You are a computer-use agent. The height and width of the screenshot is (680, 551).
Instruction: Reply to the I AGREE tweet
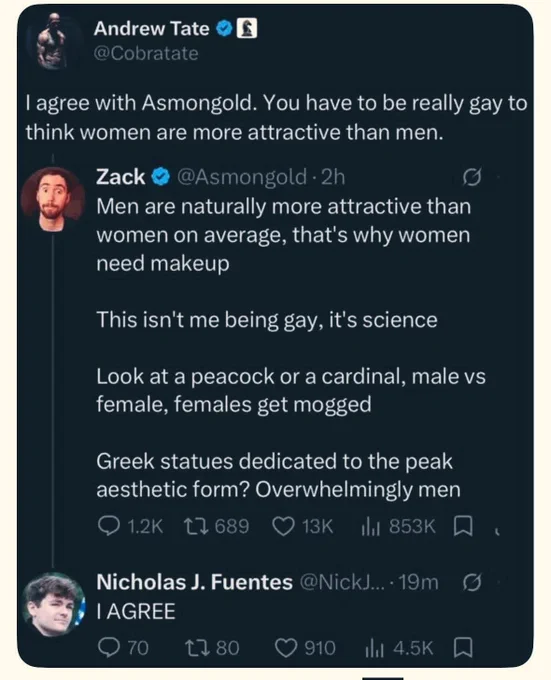tap(107, 647)
